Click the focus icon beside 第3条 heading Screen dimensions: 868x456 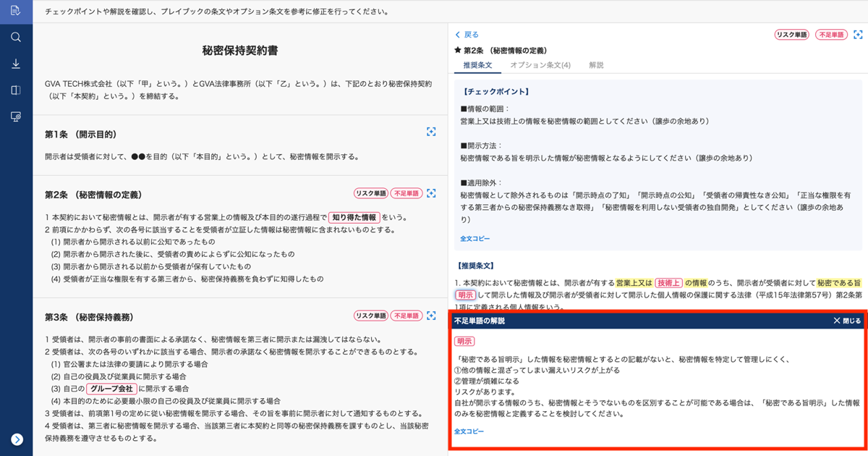click(431, 316)
